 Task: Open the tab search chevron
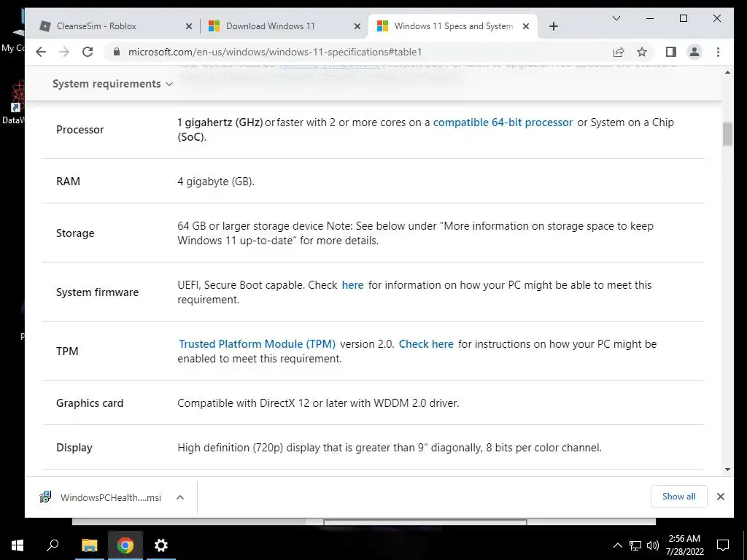(x=616, y=18)
